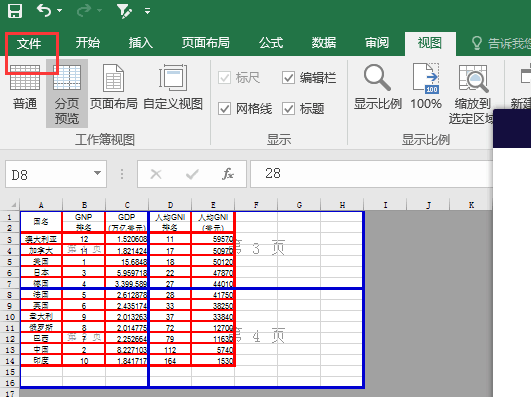The image size is (531, 397).
Task: Toggle the 编辑栏 formula bar checkbox
Action: pos(288,78)
